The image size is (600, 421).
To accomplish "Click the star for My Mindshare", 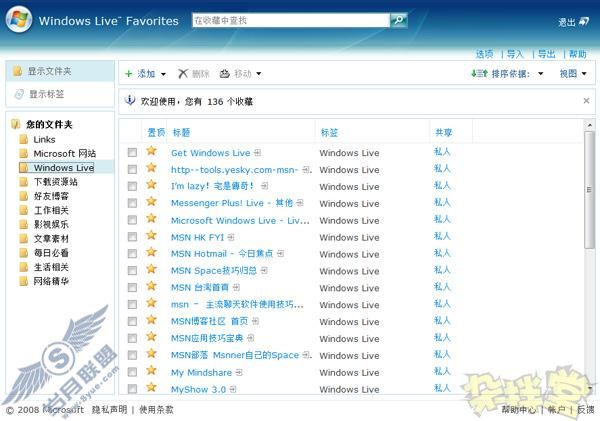I will tap(152, 370).
